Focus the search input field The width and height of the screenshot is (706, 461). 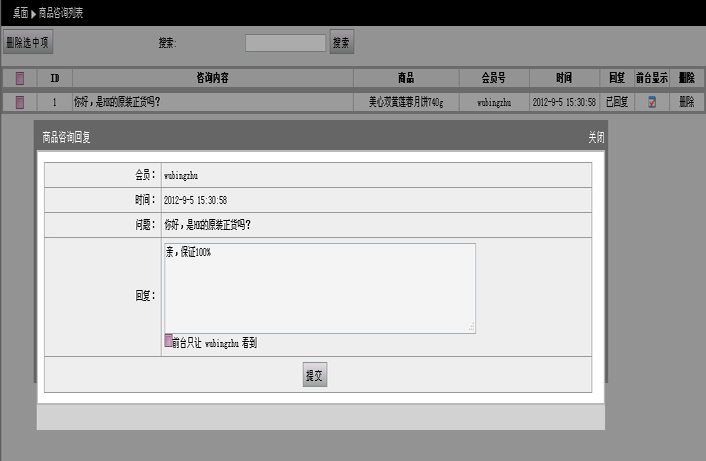pyautogui.click(x=285, y=43)
